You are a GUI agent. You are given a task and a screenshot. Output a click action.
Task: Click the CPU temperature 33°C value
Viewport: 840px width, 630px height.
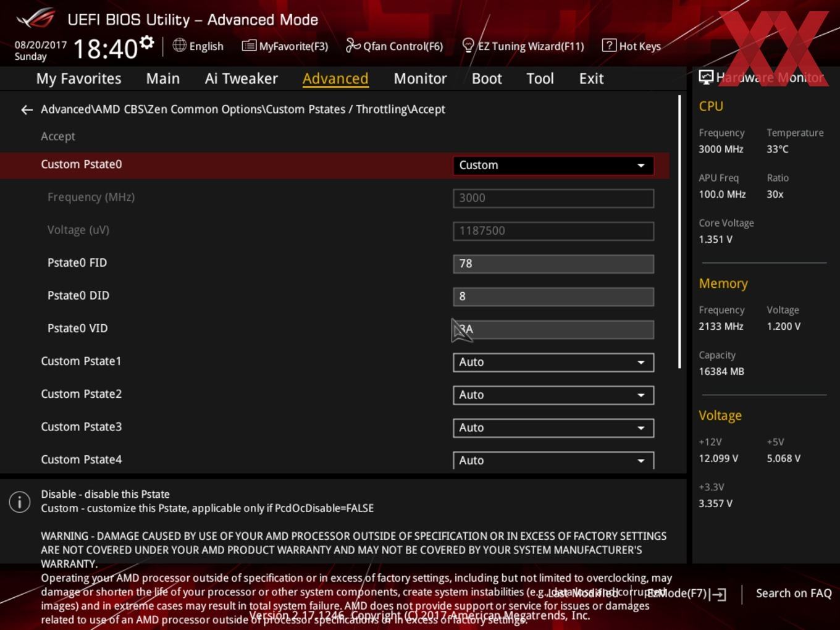coord(778,149)
